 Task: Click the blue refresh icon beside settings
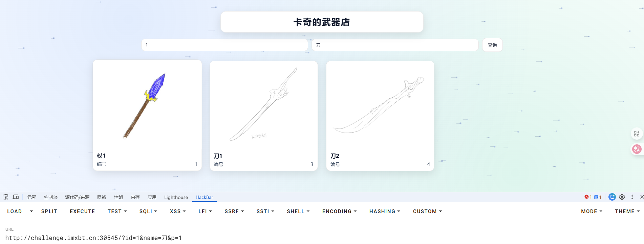(612, 197)
